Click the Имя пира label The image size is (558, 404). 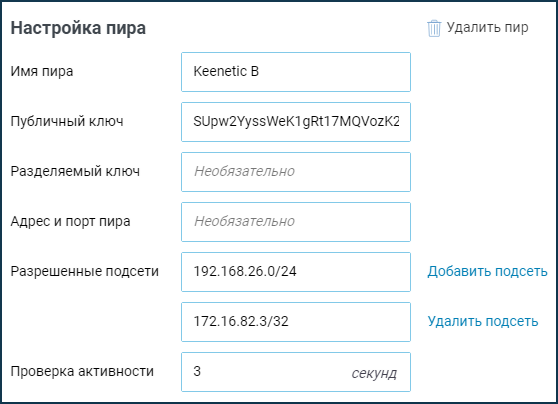42,71
